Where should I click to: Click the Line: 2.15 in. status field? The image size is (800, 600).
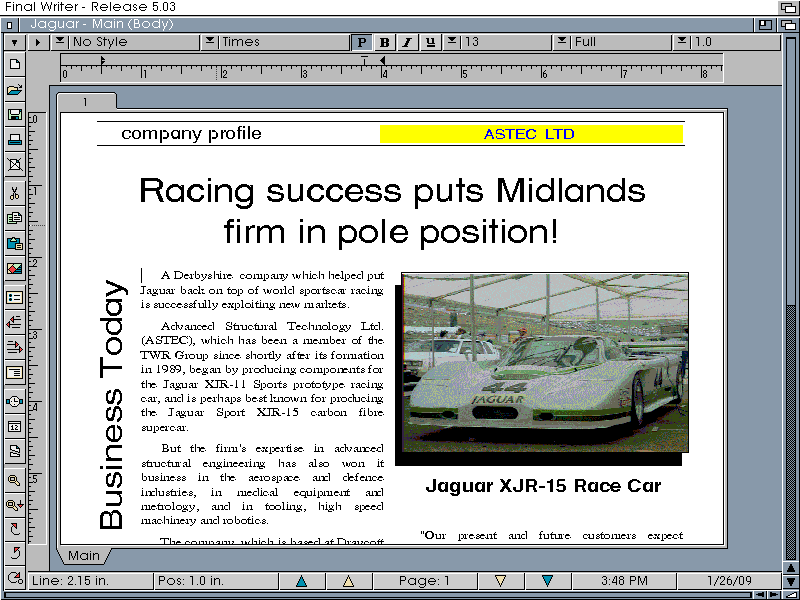pos(90,581)
